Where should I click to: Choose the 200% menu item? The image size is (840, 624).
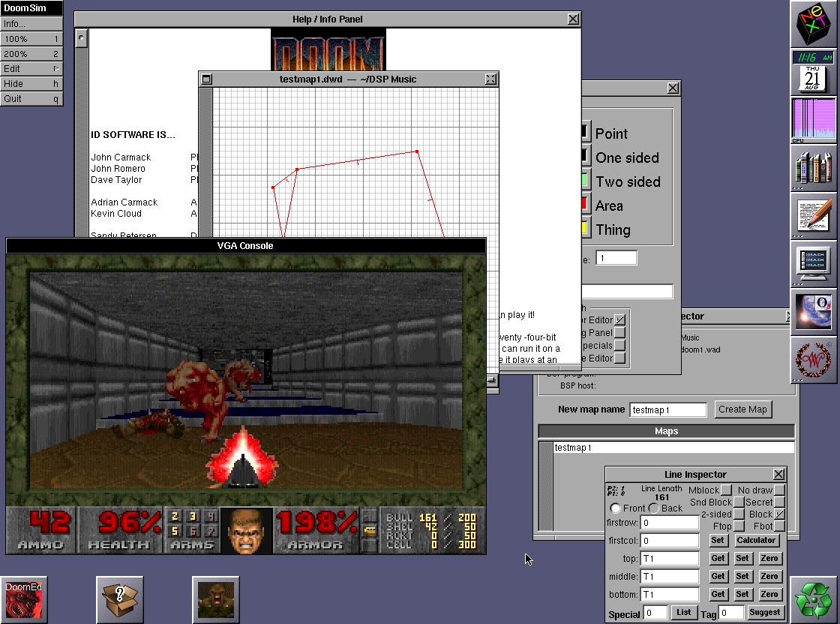tap(31, 53)
